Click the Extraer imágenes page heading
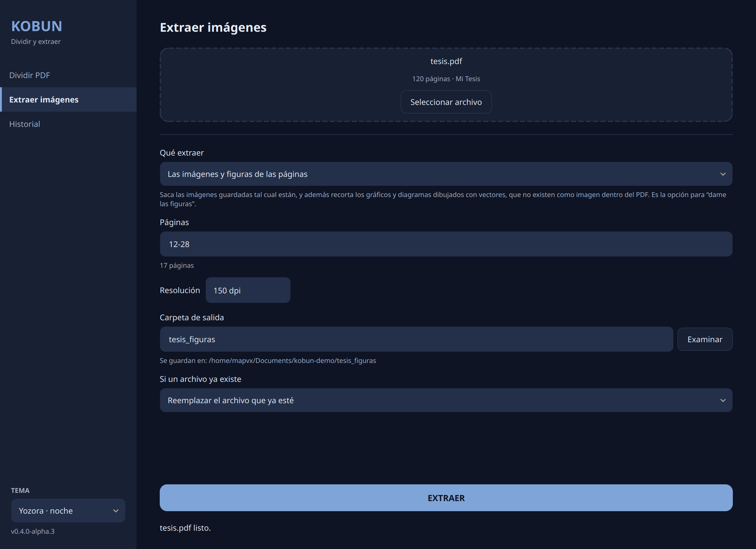This screenshot has width=756, height=549. (x=213, y=27)
